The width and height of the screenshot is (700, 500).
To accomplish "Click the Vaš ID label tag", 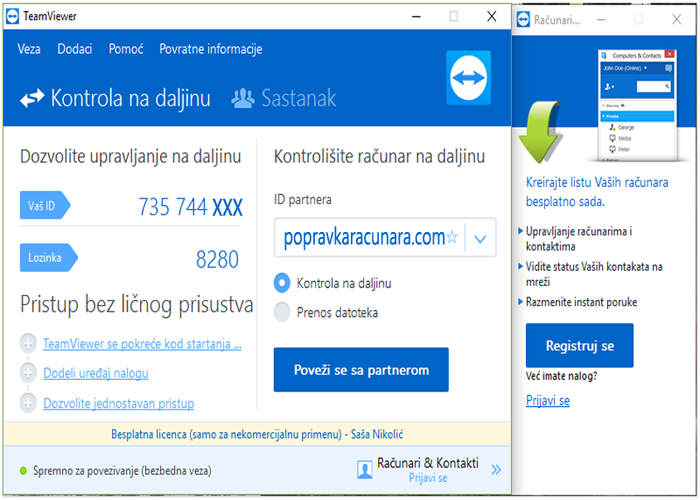I will 45,205.
